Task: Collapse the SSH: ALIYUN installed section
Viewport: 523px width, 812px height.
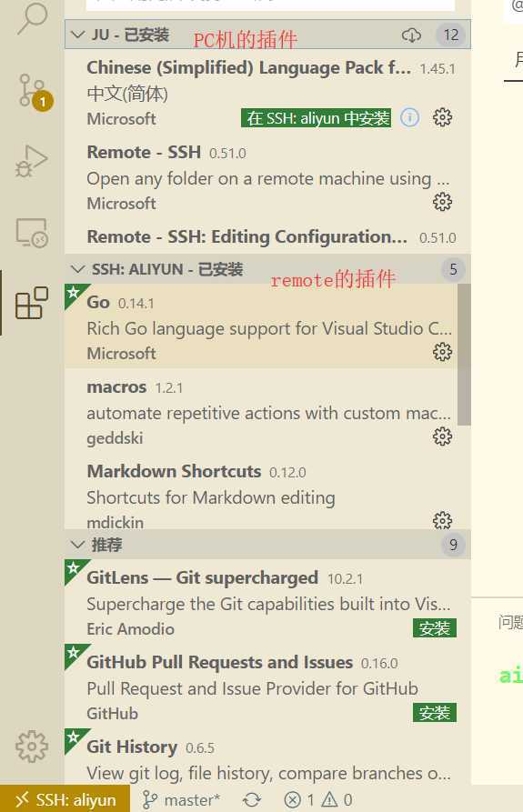Action: [77, 269]
